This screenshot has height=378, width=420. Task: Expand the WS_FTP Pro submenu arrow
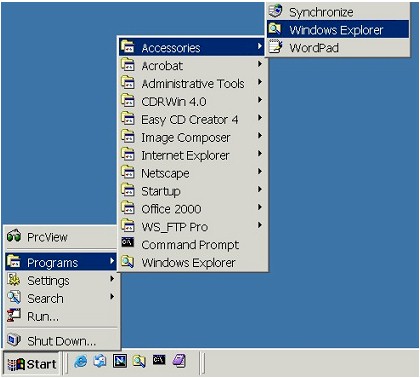tap(260, 226)
